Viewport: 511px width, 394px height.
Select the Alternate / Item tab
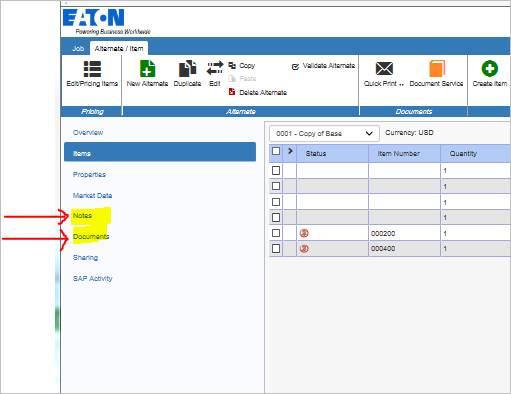tap(119, 48)
